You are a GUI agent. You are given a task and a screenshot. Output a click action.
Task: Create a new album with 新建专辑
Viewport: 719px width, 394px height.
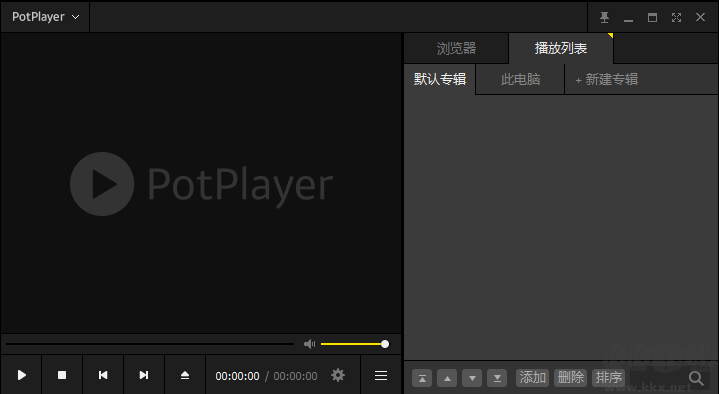[606, 79]
